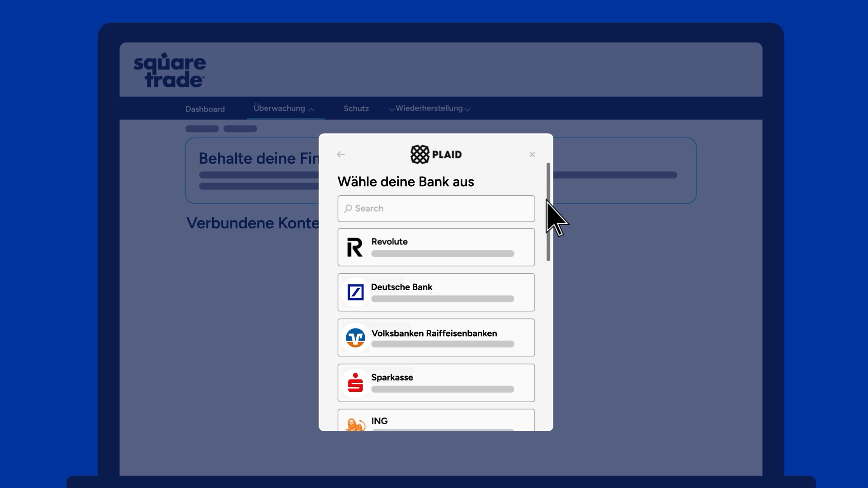
Task: Open the Wiederherstellung menu tab
Action: [429, 108]
